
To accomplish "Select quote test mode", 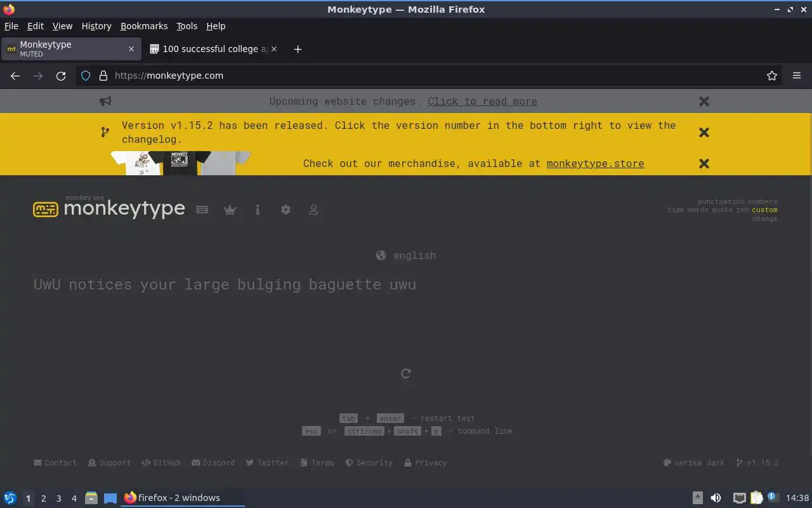I will click(723, 210).
